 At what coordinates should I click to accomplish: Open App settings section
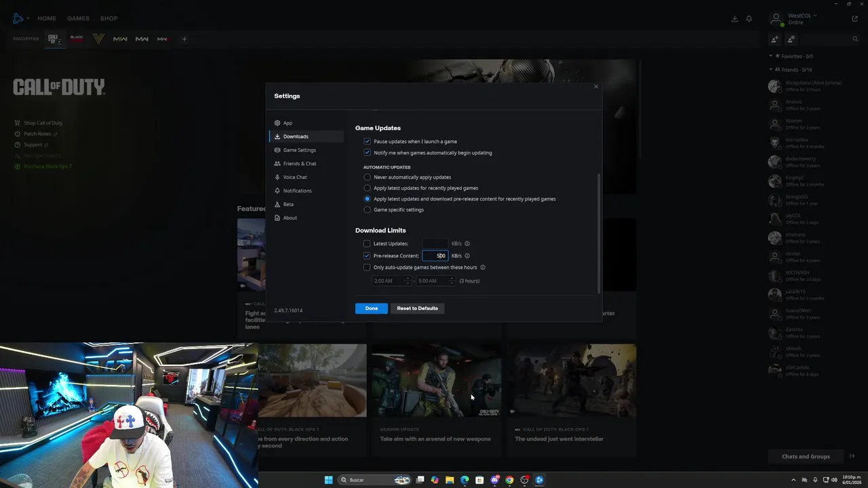coord(306,123)
